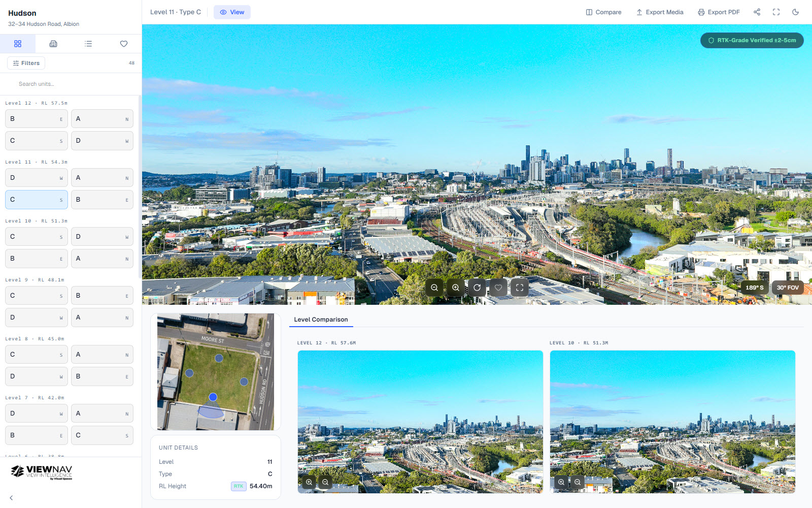Zoom out the main panorama view
This screenshot has width=812, height=508.
[x=434, y=288]
